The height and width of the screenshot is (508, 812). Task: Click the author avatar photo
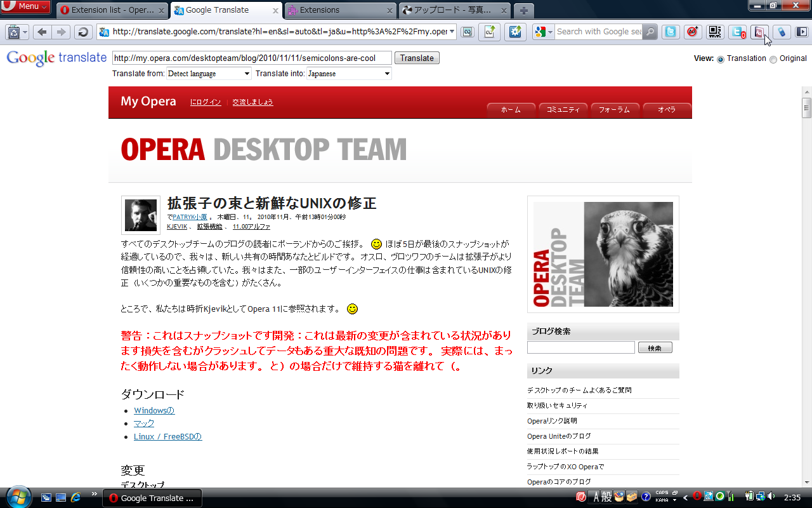pyautogui.click(x=141, y=215)
